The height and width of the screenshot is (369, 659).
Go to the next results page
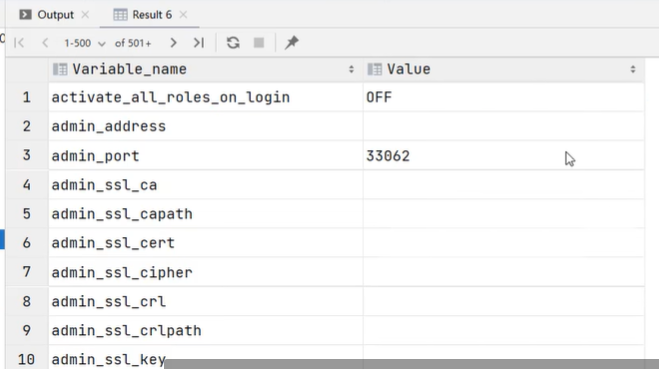(173, 43)
